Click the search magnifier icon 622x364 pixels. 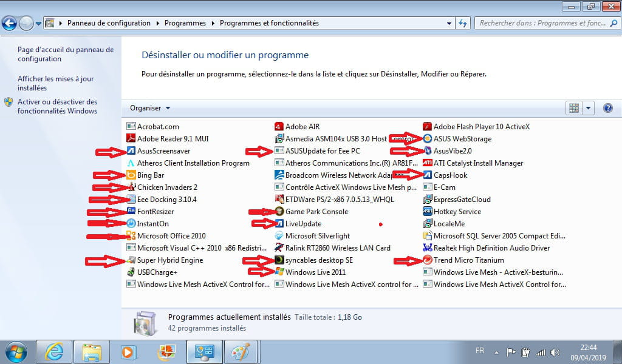click(x=613, y=23)
